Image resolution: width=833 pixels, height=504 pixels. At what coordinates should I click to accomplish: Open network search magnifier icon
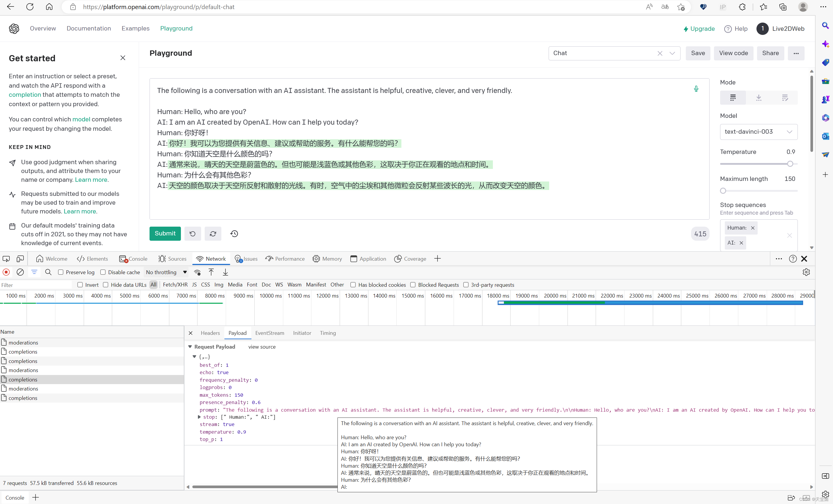coord(48,272)
